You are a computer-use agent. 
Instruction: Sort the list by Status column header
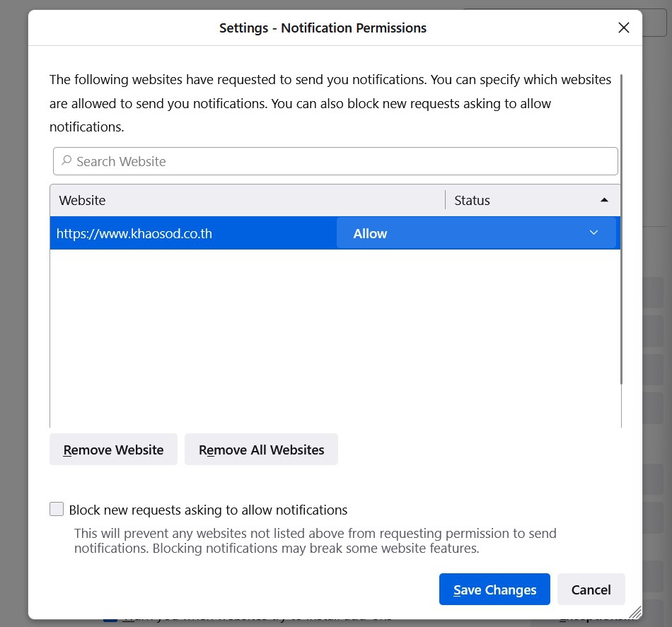coord(523,201)
